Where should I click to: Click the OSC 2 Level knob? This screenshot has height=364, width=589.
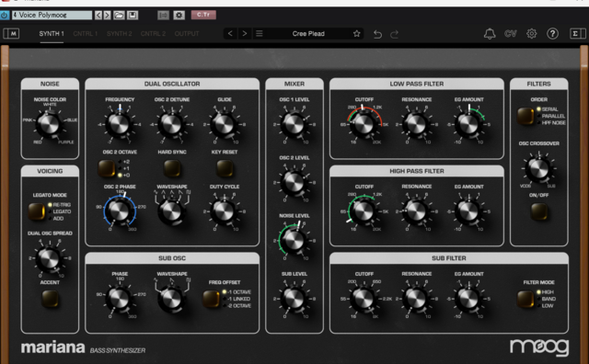(x=294, y=182)
